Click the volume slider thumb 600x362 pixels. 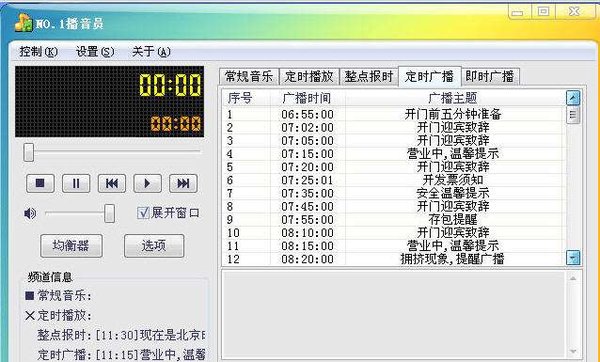[x=109, y=213]
